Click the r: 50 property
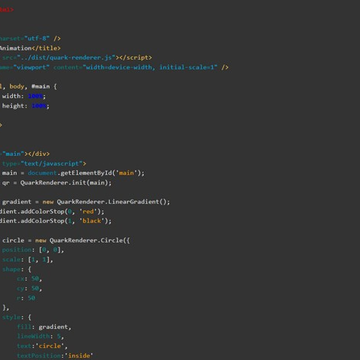The width and height of the screenshot is (360, 360). coord(26,298)
